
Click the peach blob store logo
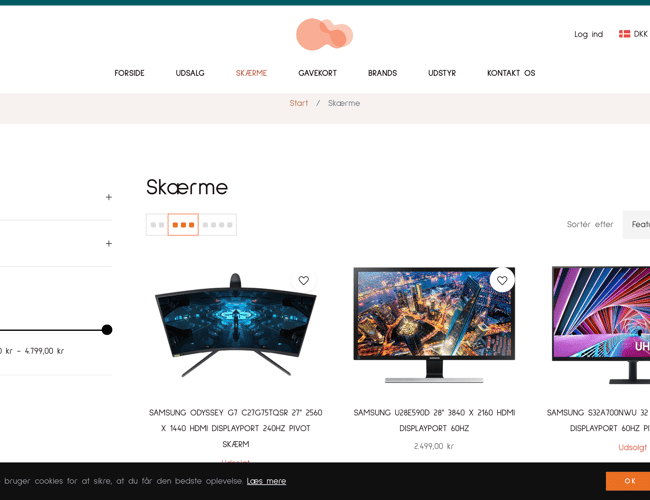tap(324, 34)
